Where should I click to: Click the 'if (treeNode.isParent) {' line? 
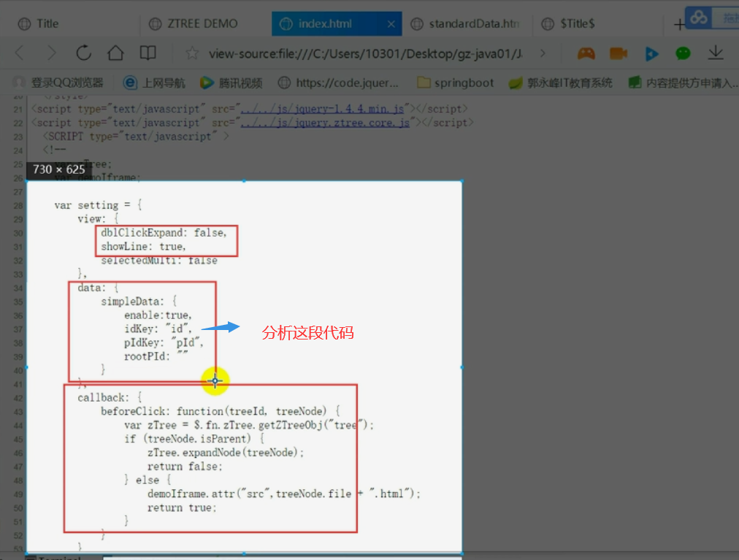(195, 439)
